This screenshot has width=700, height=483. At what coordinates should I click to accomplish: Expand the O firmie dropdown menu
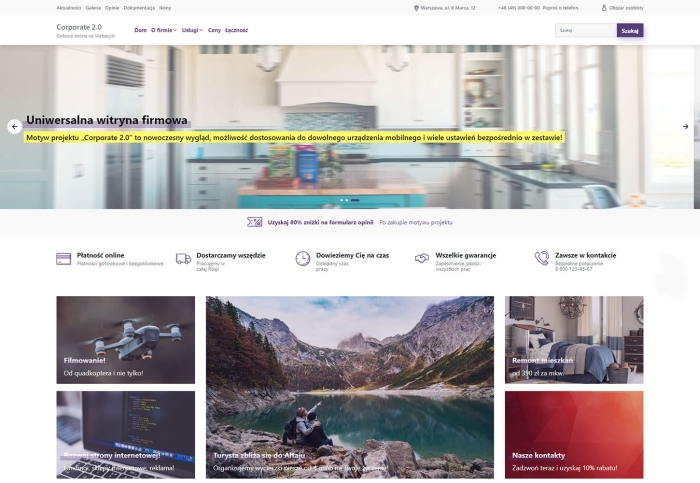tap(163, 30)
